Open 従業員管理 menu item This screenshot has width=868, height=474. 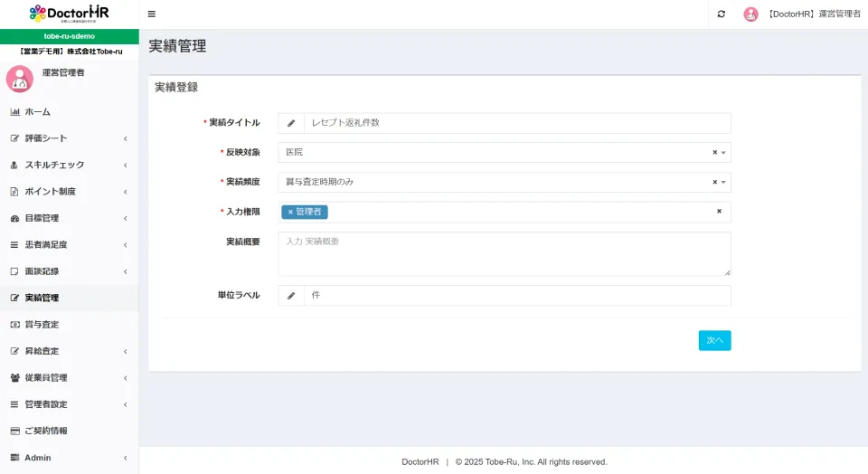pyautogui.click(x=70, y=377)
